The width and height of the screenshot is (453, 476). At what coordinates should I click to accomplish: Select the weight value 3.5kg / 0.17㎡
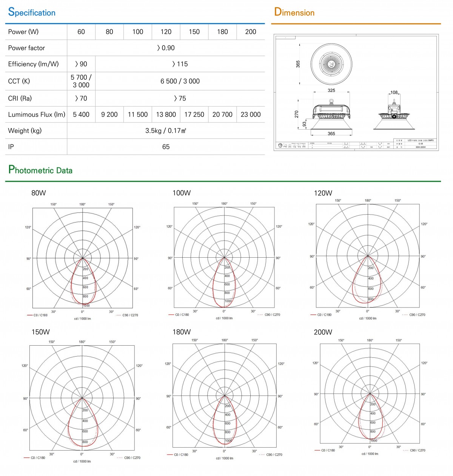(x=166, y=131)
